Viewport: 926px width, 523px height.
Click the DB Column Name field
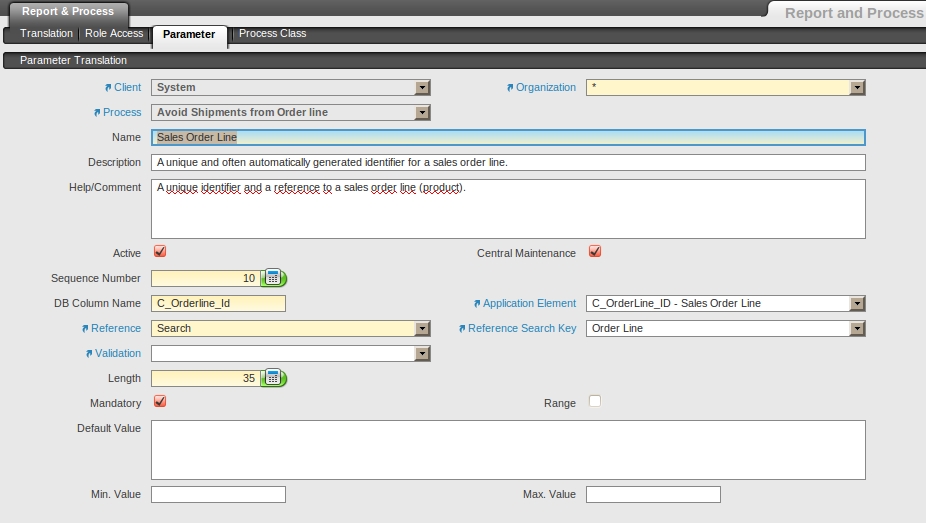219,303
